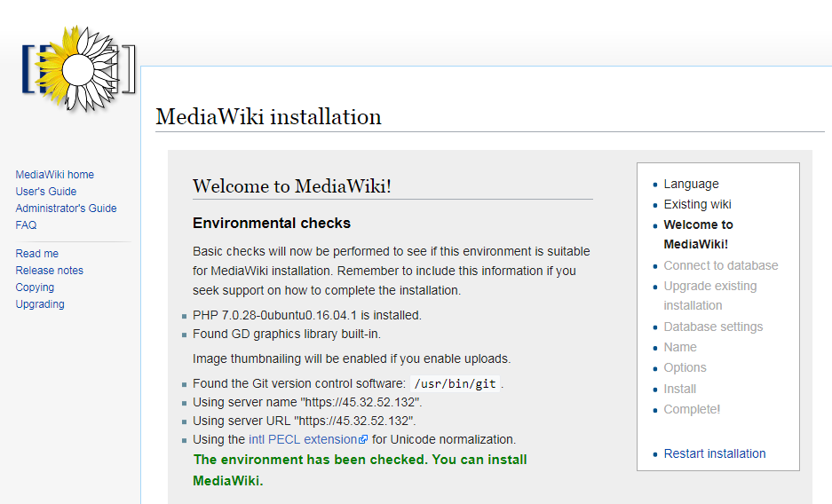Viewport: 832px width, 504px height.
Task: Open the User's Guide link
Action: (x=45, y=192)
